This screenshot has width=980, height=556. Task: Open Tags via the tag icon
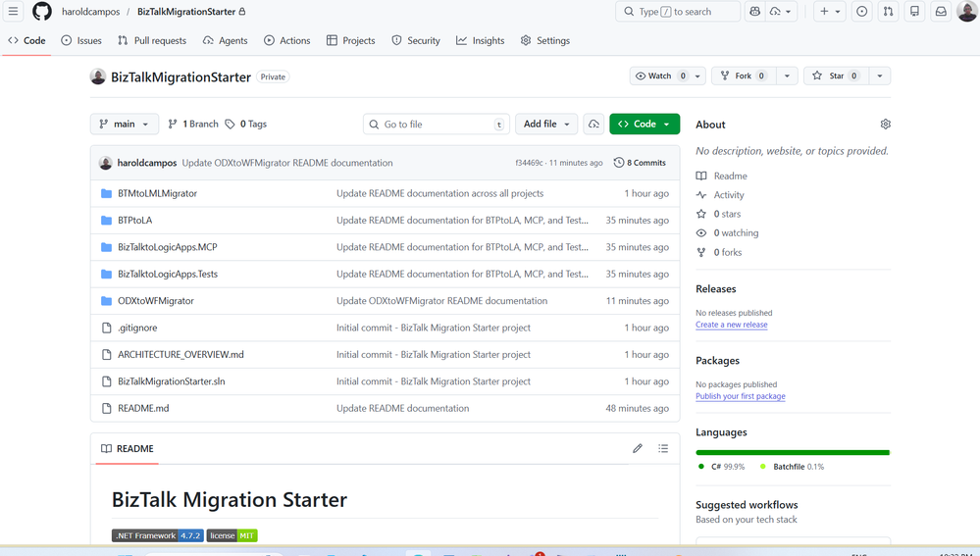coord(230,125)
